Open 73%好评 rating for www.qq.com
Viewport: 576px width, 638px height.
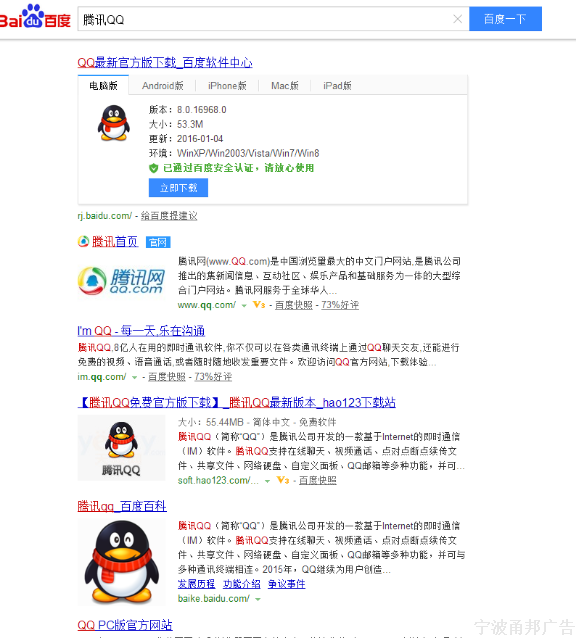(x=340, y=305)
